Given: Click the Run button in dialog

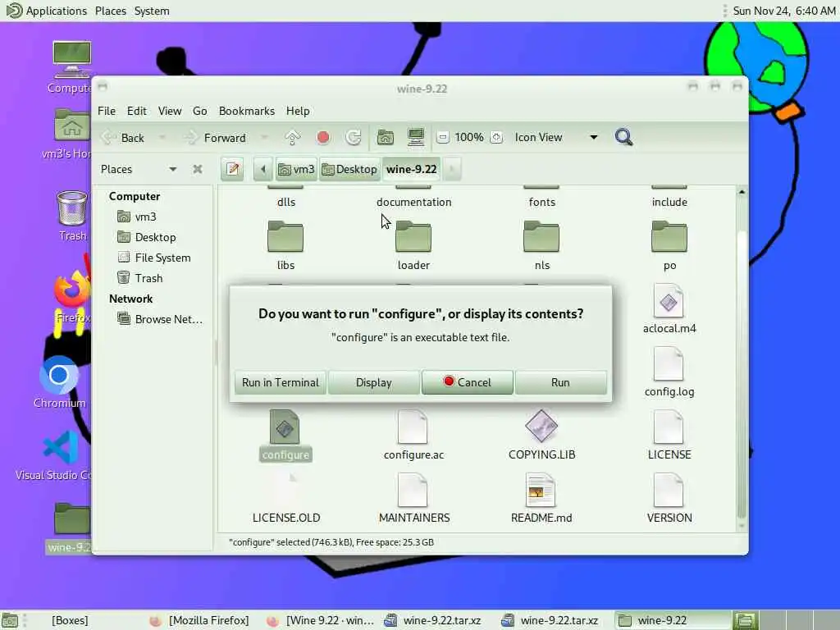Looking at the screenshot, I should point(560,382).
